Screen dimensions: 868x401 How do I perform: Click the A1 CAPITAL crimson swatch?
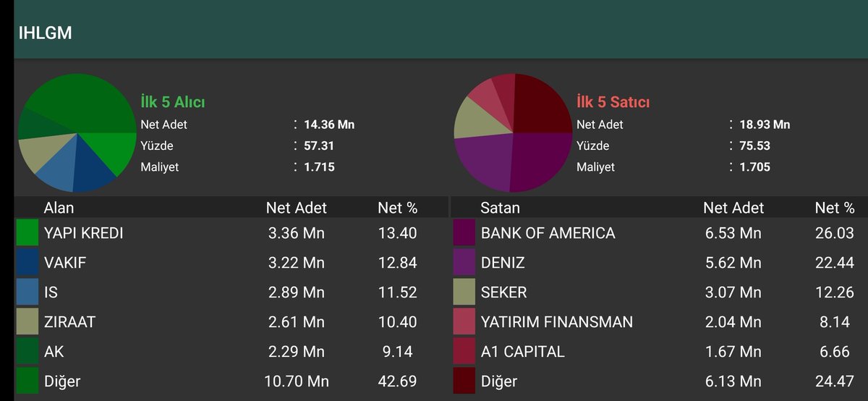point(464,352)
